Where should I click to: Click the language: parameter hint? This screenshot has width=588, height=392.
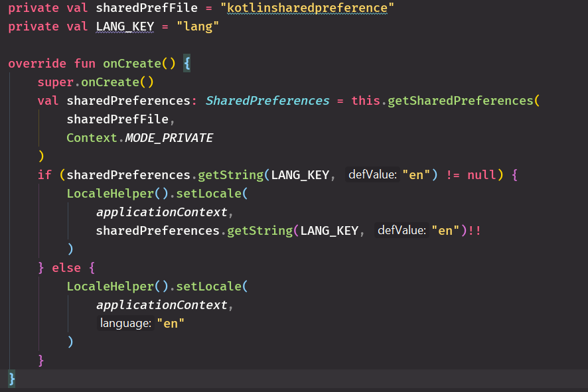coord(125,323)
